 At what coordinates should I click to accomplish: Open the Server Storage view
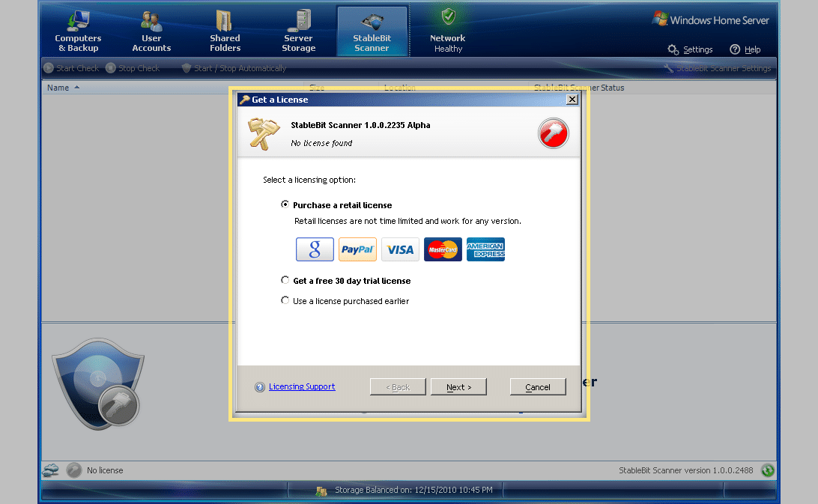[x=298, y=30]
